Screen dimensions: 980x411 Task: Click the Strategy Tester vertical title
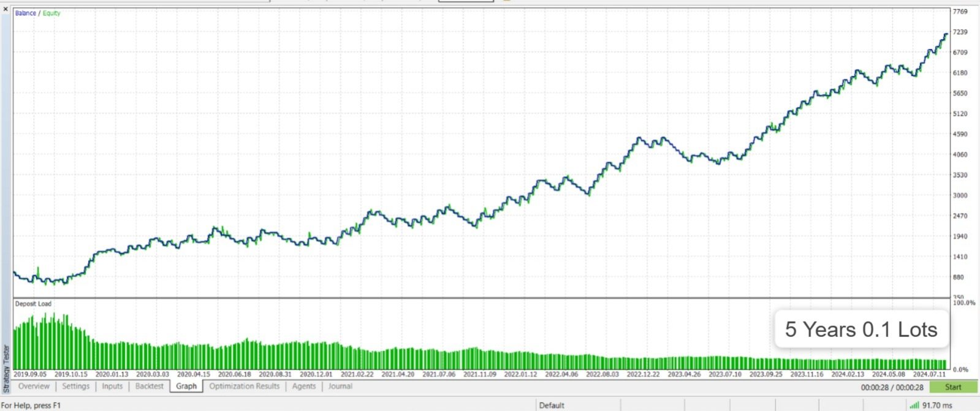[7, 368]
